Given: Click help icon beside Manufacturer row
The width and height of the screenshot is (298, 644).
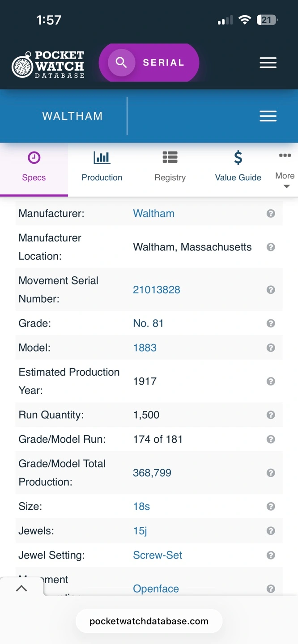Looking at the screenshot, I should (271, 214).
